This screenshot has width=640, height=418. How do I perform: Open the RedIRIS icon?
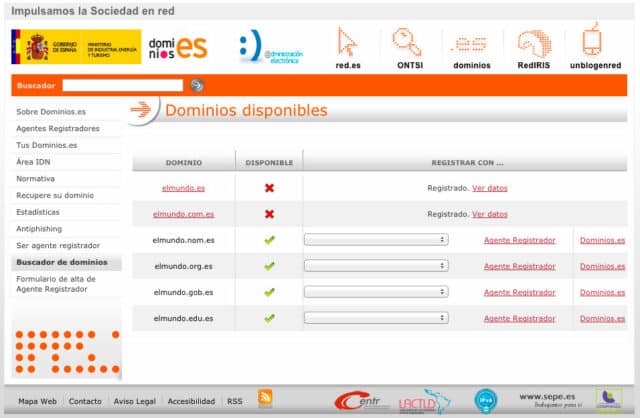click(x=534, y=44)
